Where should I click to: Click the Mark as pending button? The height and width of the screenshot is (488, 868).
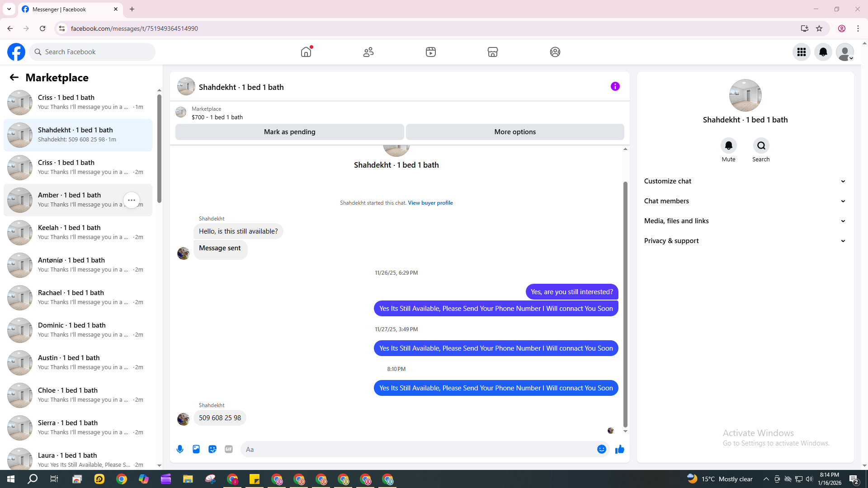click(289, 132)
